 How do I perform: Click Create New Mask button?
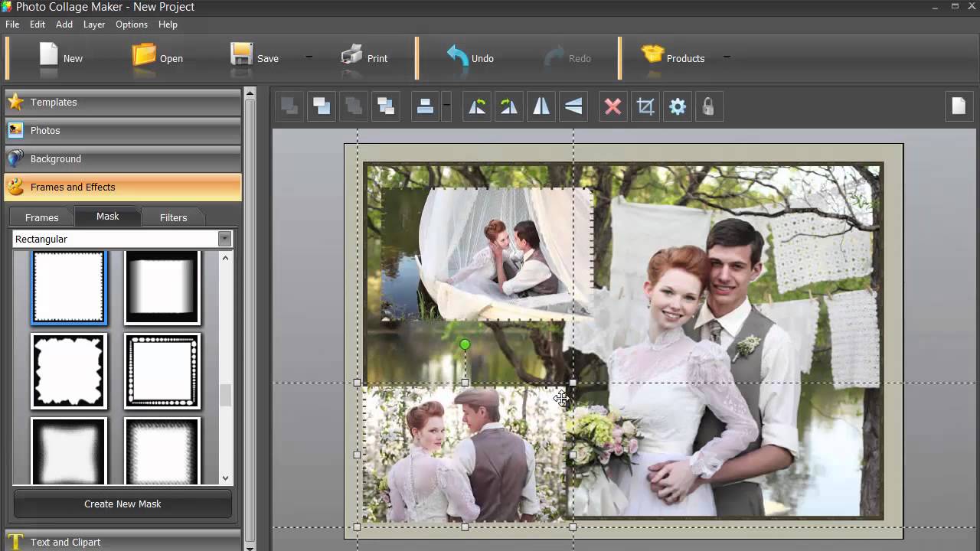[122, 504]
